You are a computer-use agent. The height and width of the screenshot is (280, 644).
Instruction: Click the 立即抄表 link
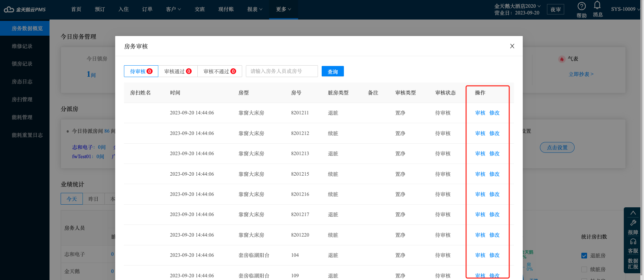pyautogui.click(x=581, y=74)
